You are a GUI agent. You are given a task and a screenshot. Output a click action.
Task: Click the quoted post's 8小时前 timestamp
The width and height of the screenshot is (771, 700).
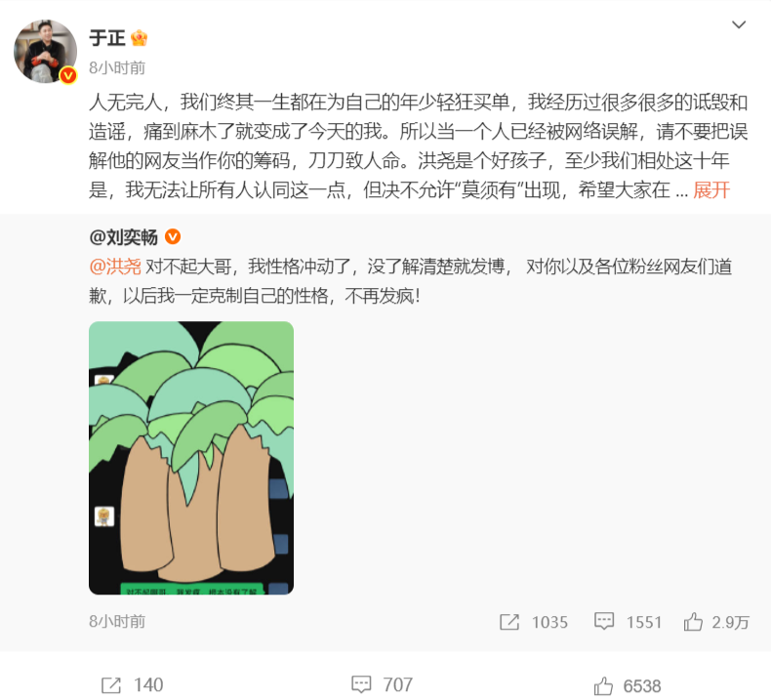click(x=117, y=622)
